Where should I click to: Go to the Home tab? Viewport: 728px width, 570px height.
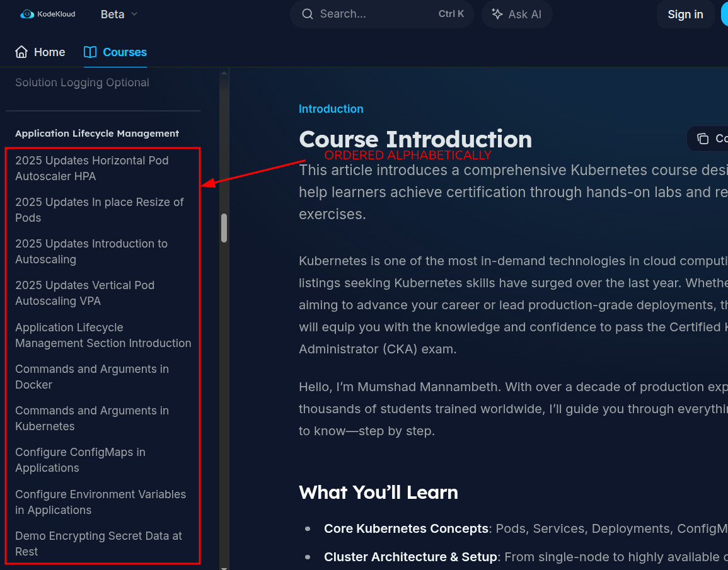click(40, 52)
